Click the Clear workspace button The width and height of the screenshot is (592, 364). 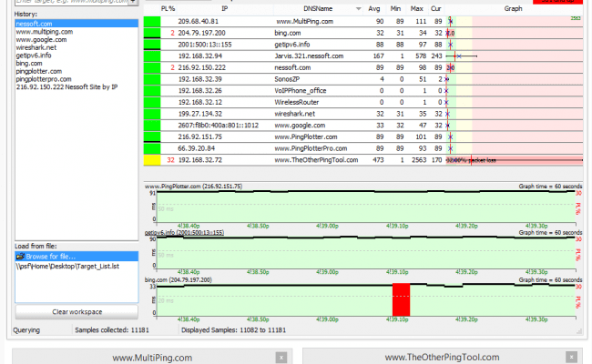coord(77,312)
